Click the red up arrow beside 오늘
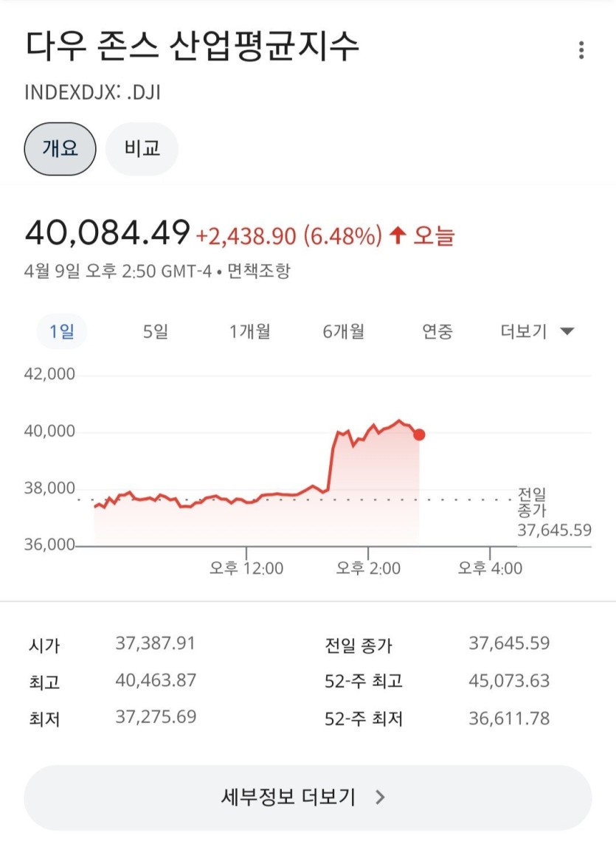The image size is (616, 844). tap(398, 236)
